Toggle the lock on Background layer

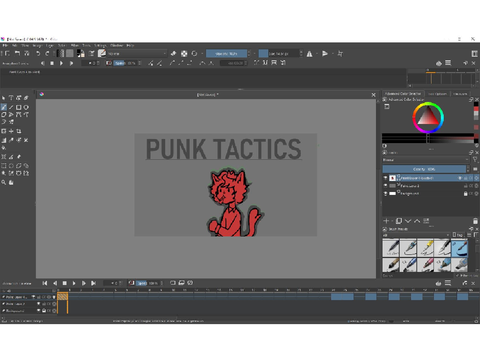(x=466, y=194)
